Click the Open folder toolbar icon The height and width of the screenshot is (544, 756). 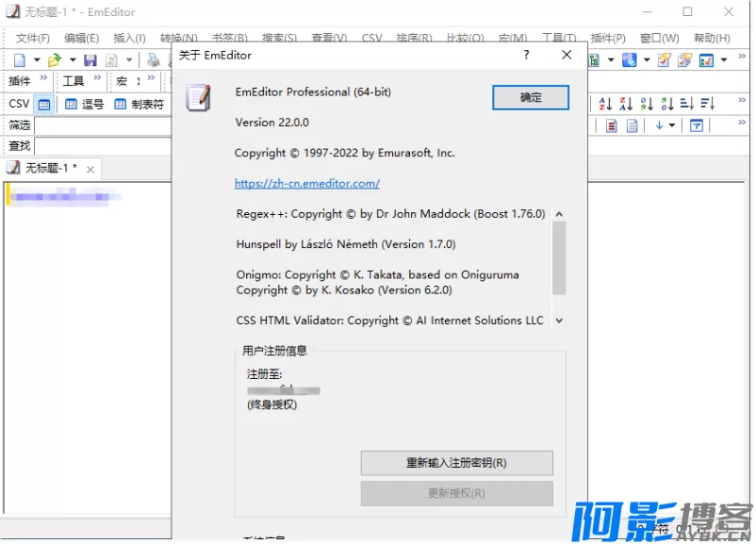point(55,60)
